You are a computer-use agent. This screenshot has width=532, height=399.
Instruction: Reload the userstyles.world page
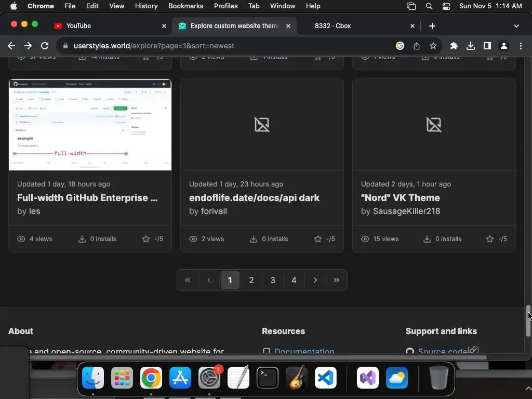(45, 46)
